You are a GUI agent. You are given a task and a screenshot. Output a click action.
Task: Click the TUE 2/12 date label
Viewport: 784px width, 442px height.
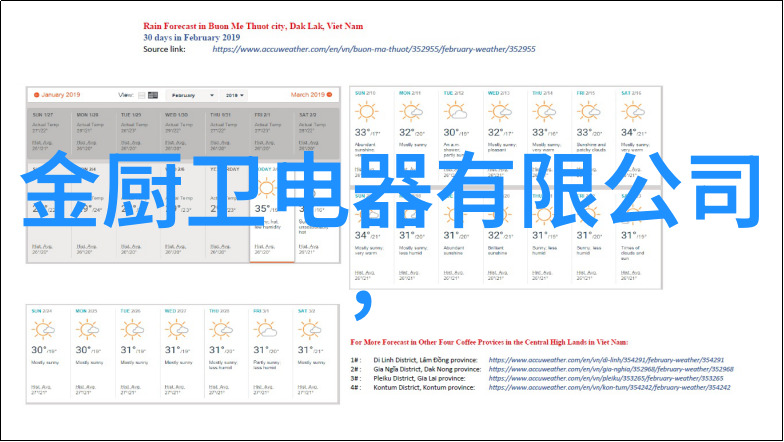454,93
